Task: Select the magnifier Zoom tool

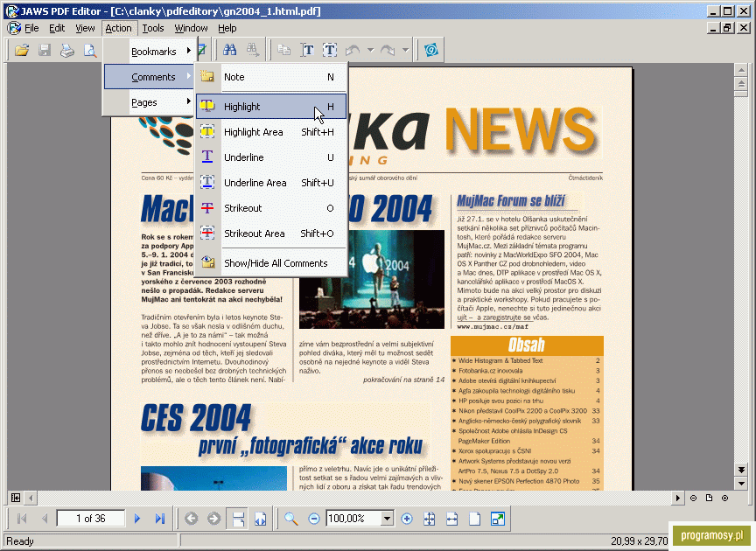Action: tap(290, 519)
